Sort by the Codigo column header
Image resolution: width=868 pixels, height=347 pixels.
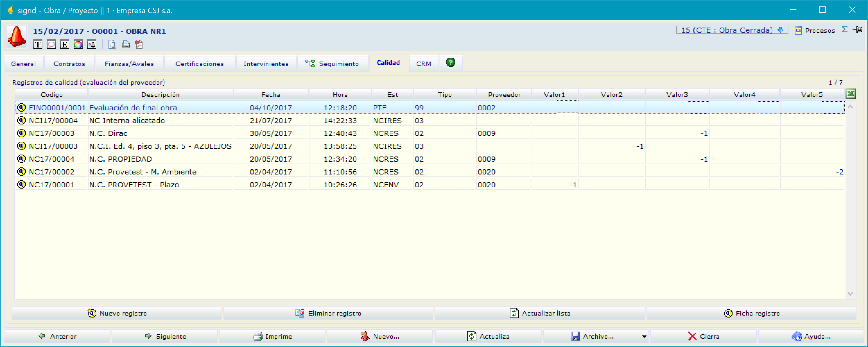(52, 95)
